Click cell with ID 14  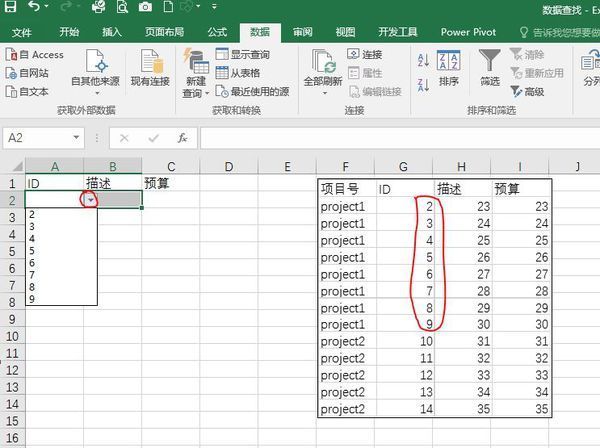click(405, 409)
